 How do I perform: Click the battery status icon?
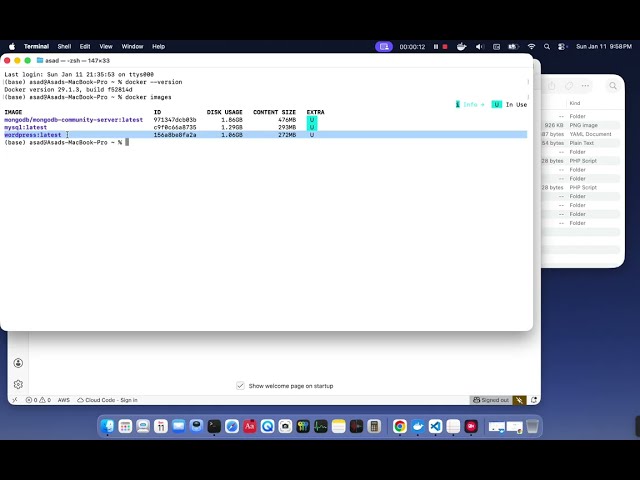pyautogui.click(x=513, y=47)
